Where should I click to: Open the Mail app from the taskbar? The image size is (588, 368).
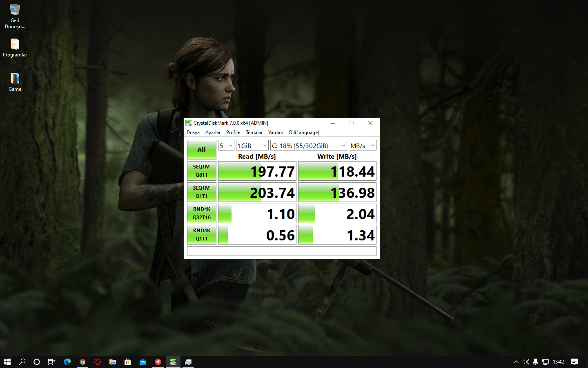(x=143, y=362)
